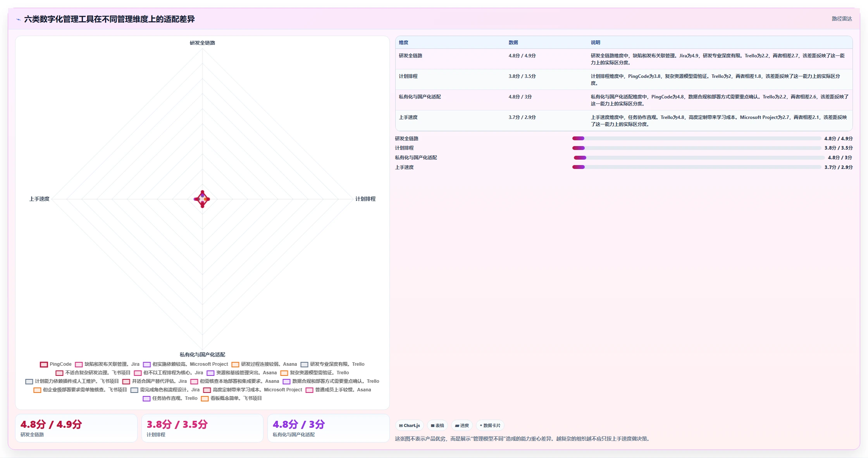Click radar axis label 私有化与国产化适配 below chart
868x458 pixels.
click(202, 355)
